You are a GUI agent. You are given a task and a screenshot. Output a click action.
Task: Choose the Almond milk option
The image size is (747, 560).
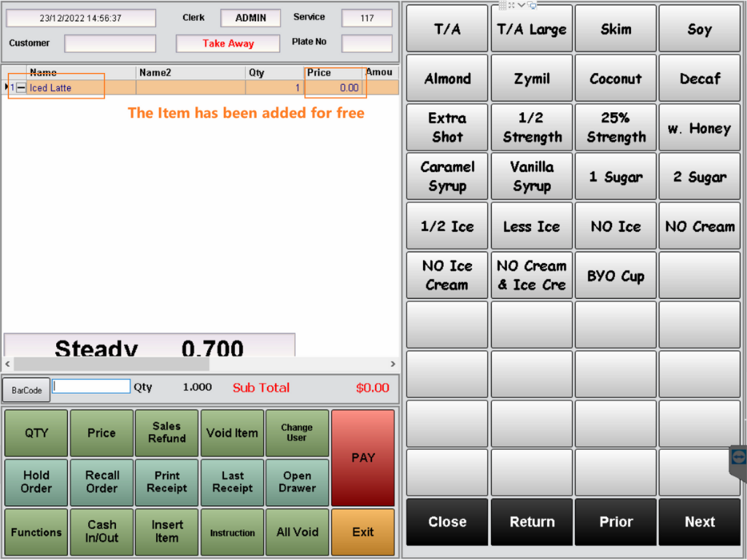(x=447, y=79)
